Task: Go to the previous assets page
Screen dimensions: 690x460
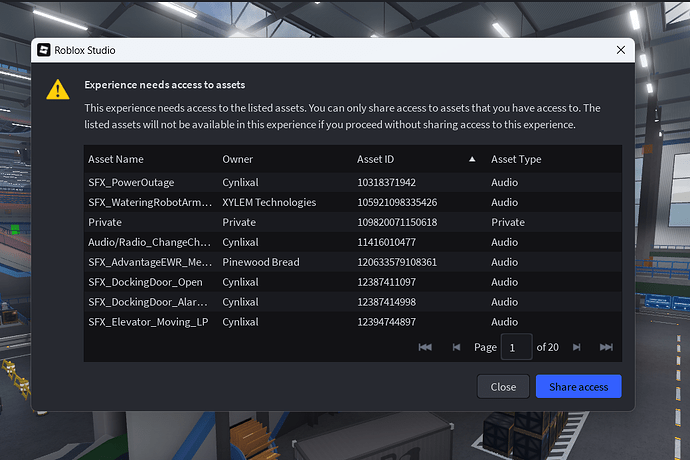Action: click(457, 347)
